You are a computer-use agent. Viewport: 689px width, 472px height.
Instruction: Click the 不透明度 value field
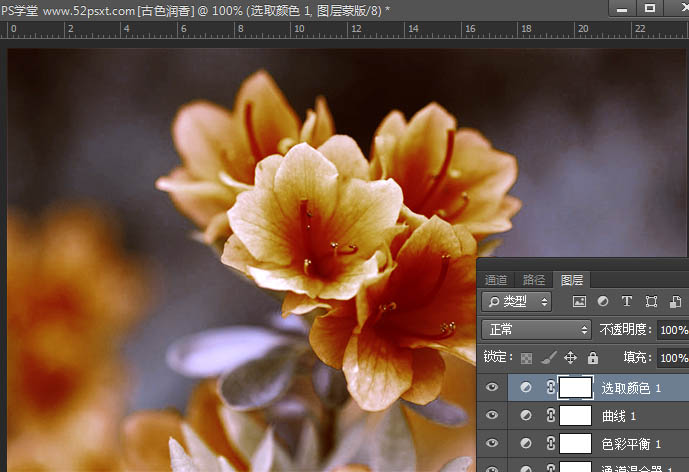coord(673,330)
